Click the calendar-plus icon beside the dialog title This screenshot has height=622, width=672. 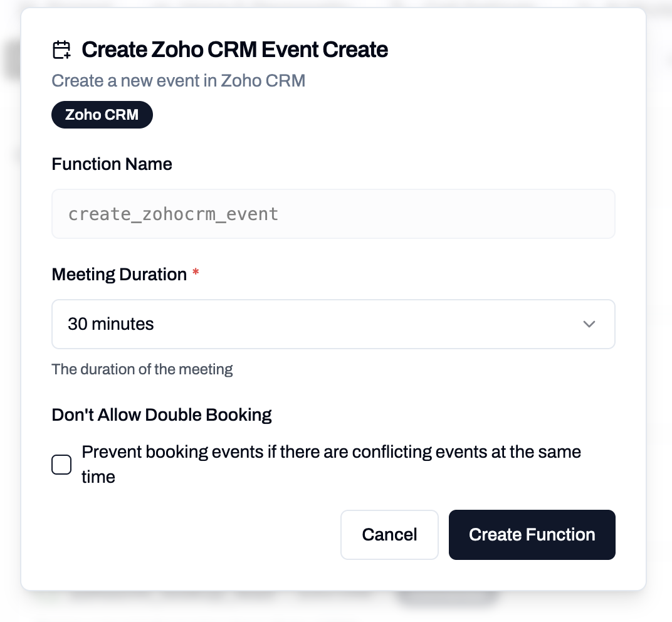click(x=60, y=50)
